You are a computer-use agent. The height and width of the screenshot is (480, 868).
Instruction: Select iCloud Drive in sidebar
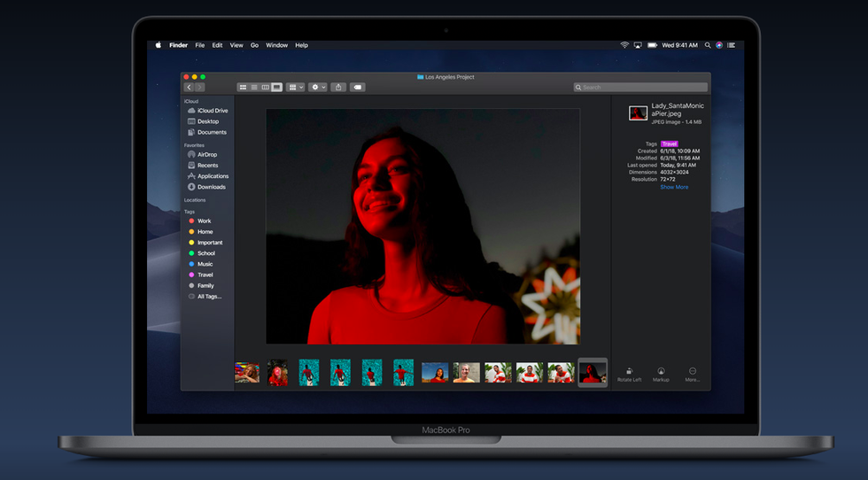click(x=212, y=111)
